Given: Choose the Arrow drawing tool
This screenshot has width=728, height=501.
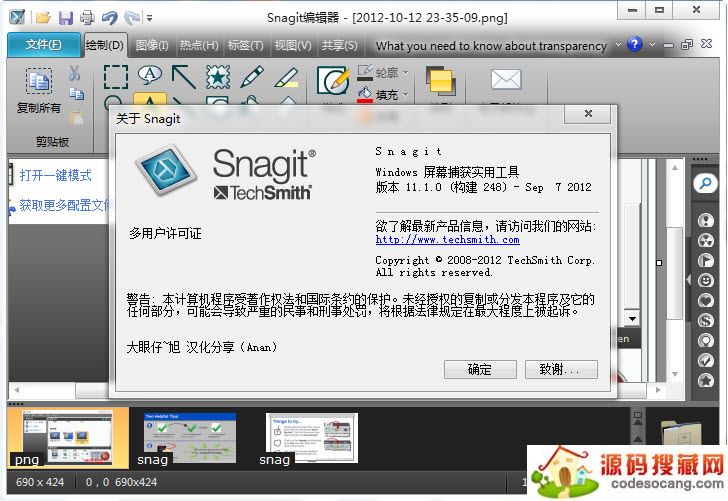Looking at the screenshot, I should coord(183,76).
